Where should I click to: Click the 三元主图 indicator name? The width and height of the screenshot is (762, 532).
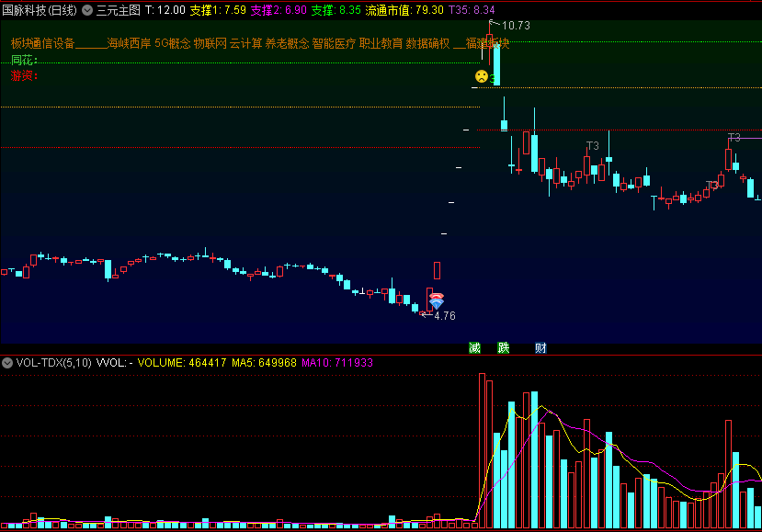[118, 10]
